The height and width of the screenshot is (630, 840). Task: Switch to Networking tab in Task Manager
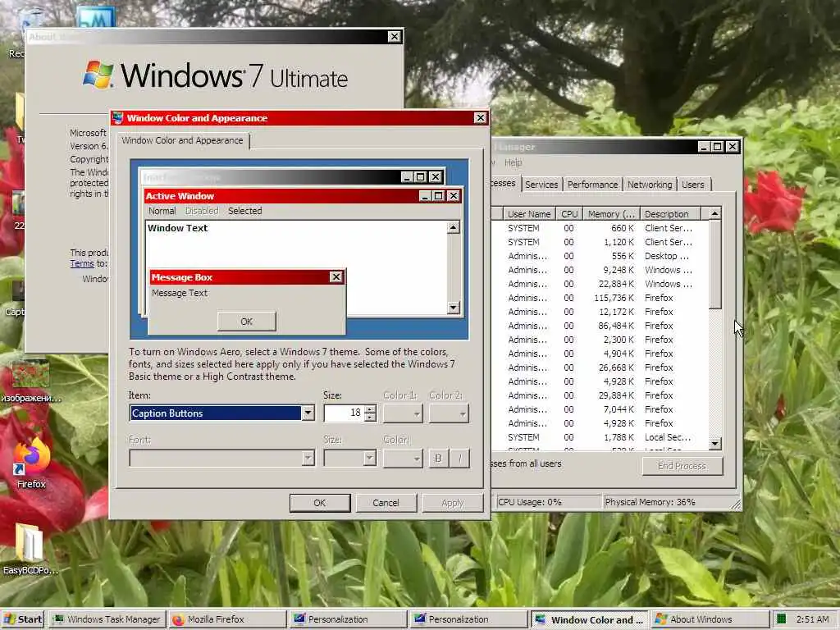coord(650,185)
